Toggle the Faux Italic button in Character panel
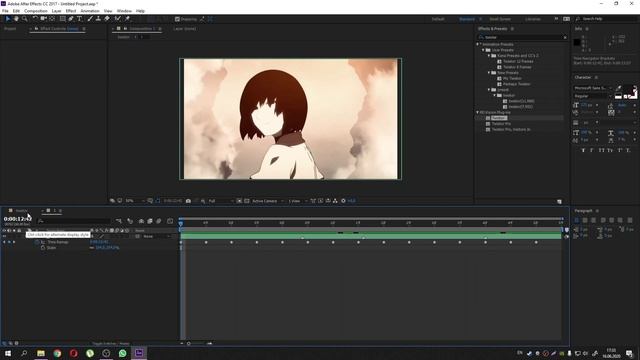 click(591, 150)
